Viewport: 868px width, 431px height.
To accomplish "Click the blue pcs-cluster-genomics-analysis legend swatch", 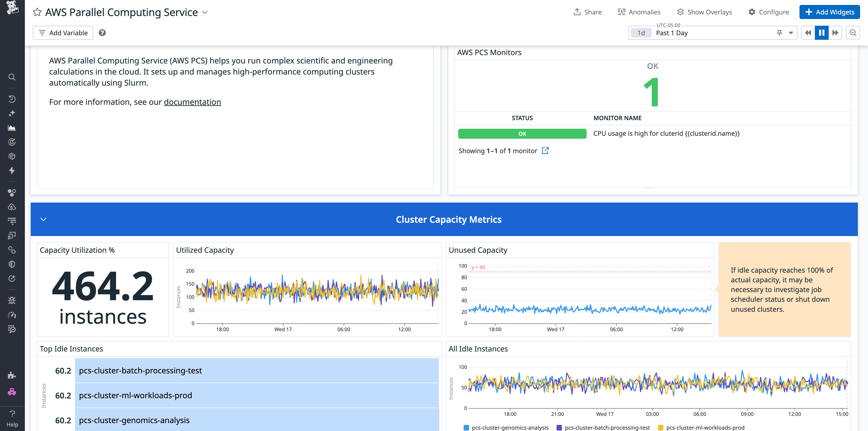I will [x=466, y=428].
